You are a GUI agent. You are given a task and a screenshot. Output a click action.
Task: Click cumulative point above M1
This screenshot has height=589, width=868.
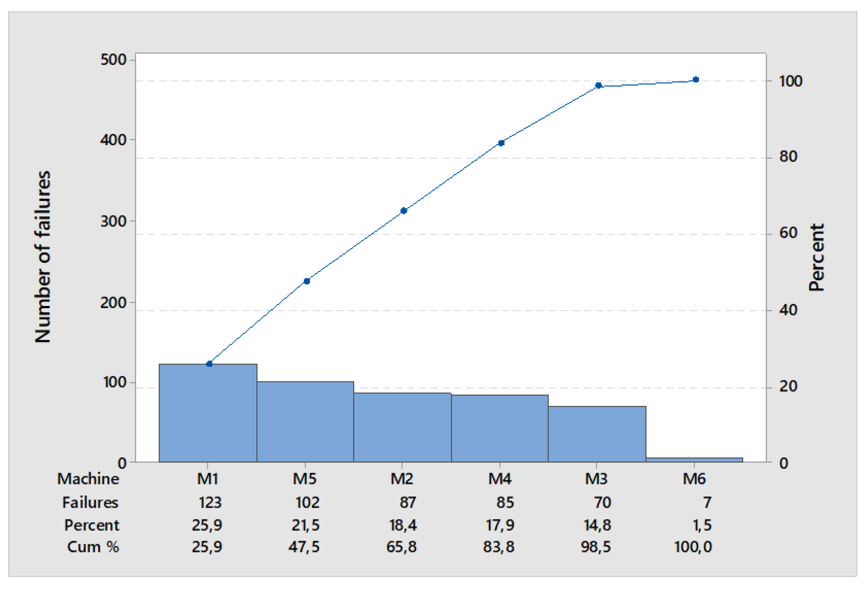click(209, 364)
